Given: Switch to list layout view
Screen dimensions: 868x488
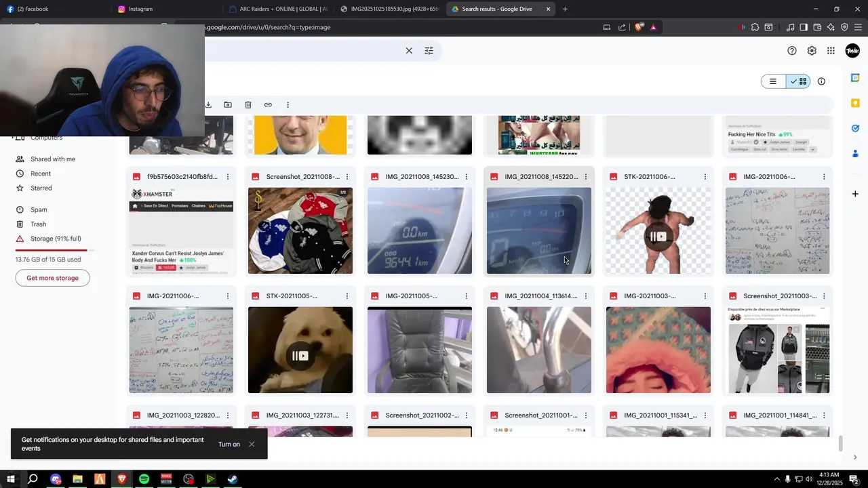Looking at the screenshot, I should [773, 81].
